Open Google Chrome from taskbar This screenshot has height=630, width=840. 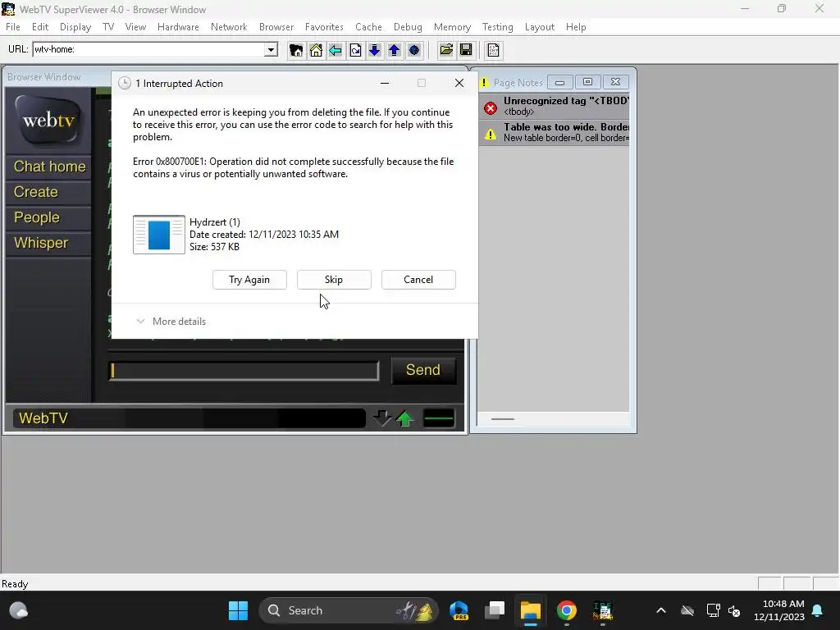point(566,610)
